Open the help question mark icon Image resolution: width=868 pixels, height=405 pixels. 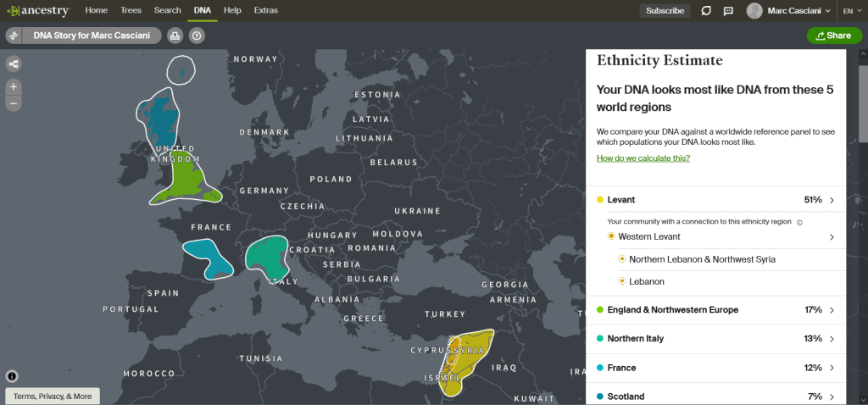coord(197,36)
